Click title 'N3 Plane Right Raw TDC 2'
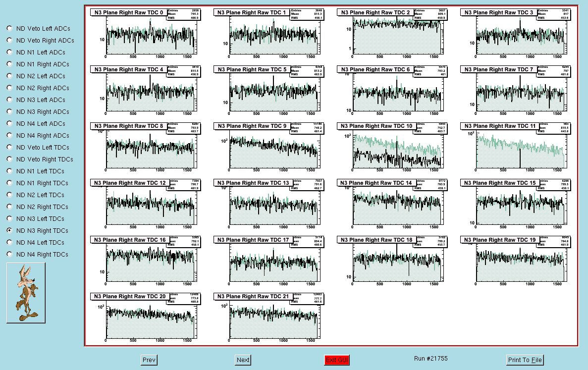Viewport: 588px width, 370px height. coord(375,12)
